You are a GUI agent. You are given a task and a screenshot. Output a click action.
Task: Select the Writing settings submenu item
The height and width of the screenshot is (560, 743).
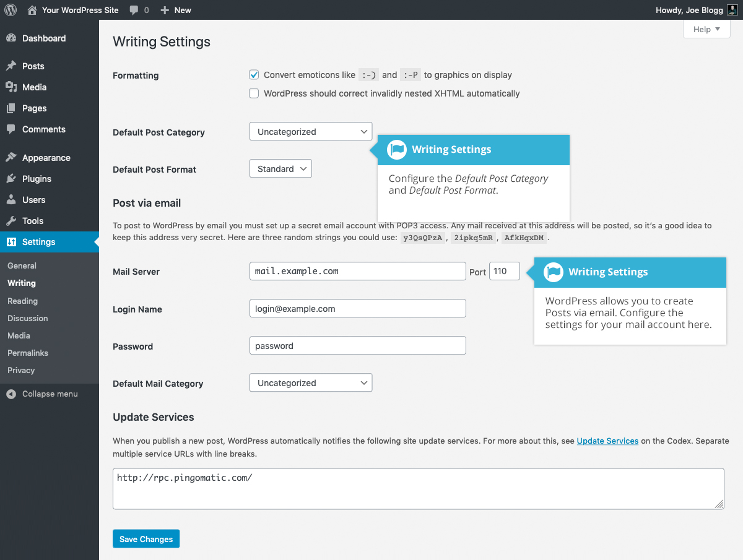coord(22,283)
